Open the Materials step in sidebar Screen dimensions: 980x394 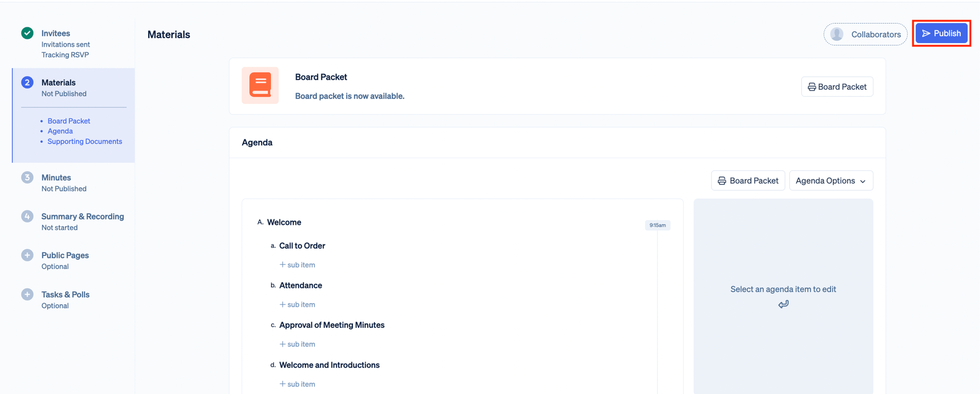tap(58, 82)
